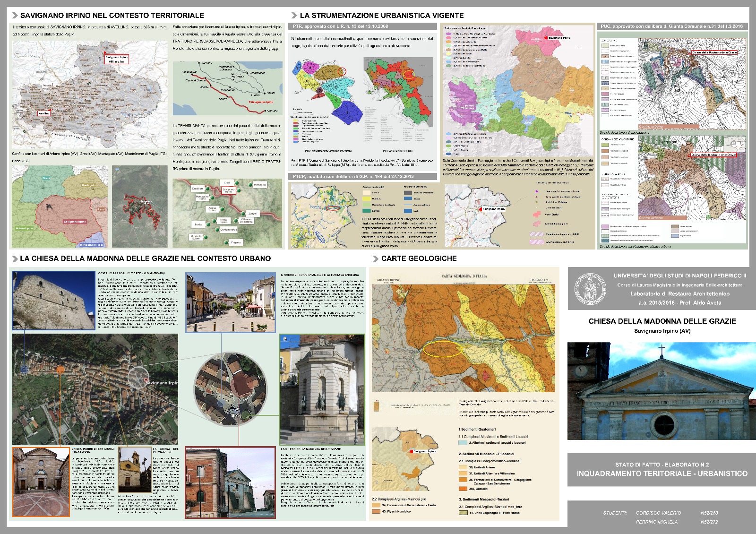Click the CARTE GEOLOGICHE heading text
Viewport: 756px width, 534px height.
(x=419, y=258)
